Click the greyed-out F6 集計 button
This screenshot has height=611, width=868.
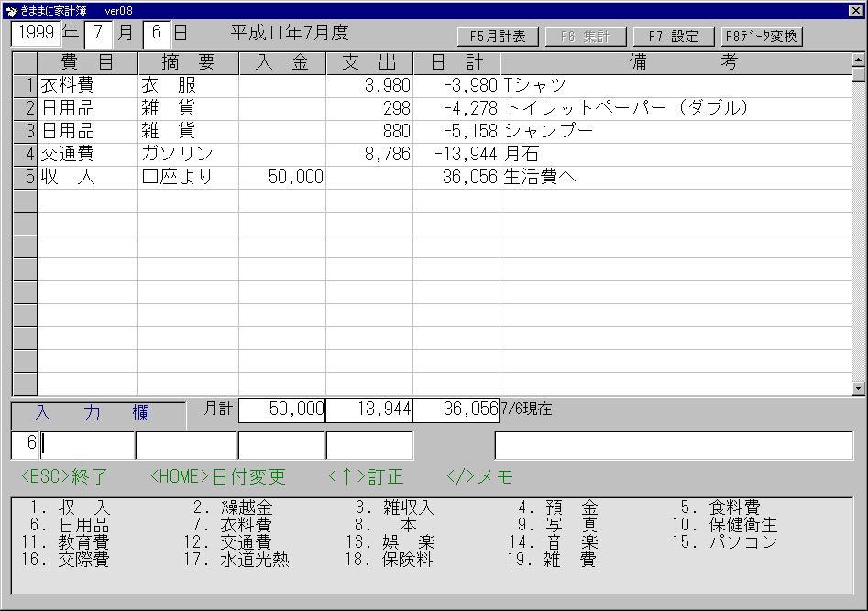click(x=586, y=37)
